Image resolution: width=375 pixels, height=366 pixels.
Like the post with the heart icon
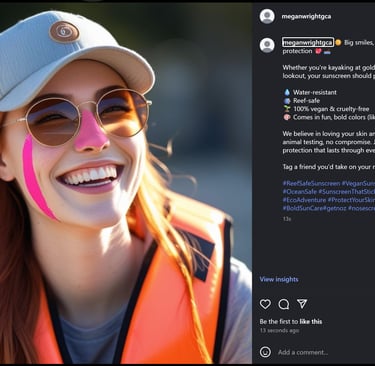click(265, 304)
